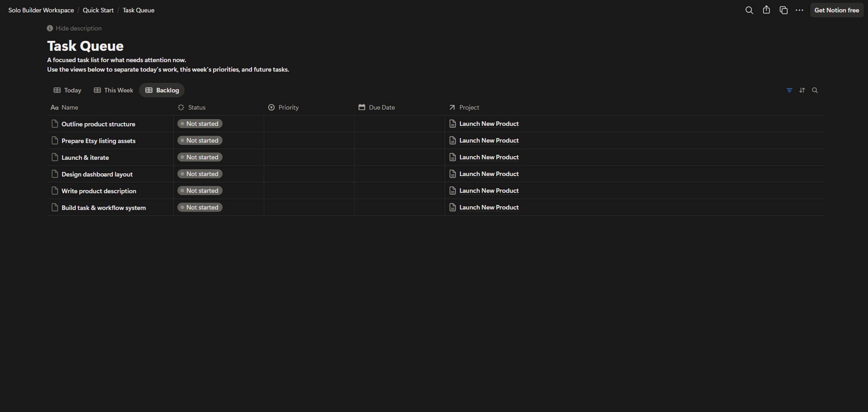Go to Solo Builder Workspace breadcrumb
This screenshot has height=412, width=868.
41,10
